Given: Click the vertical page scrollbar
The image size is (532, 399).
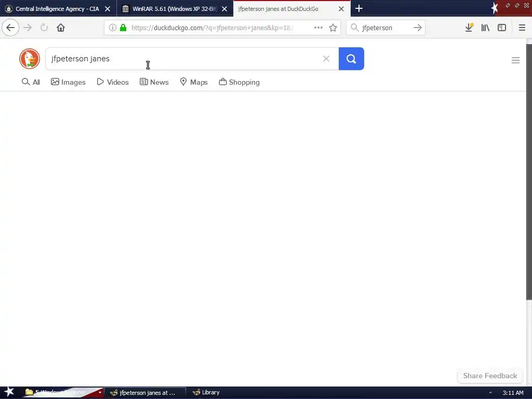Looking at the screenshot, I should [529, 171].
